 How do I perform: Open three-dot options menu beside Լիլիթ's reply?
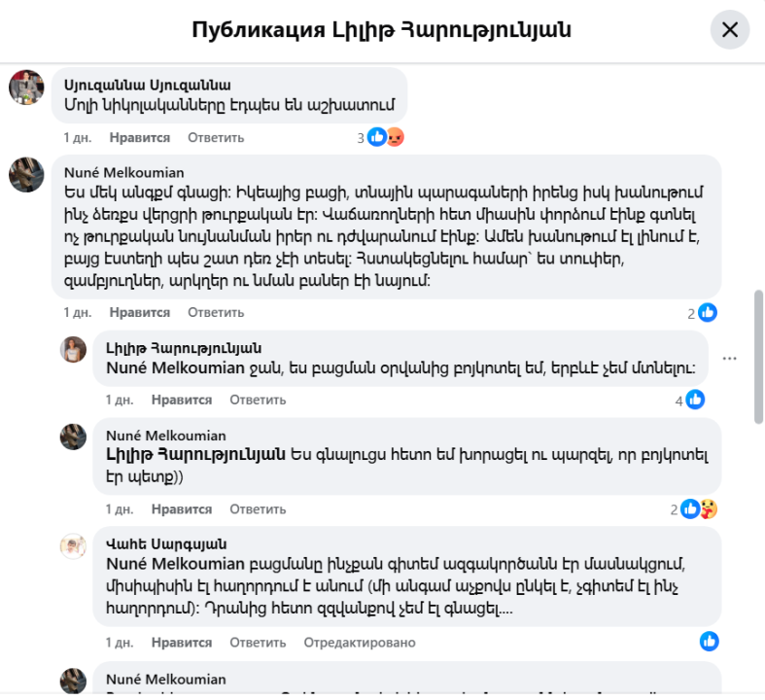coord(730,359)
